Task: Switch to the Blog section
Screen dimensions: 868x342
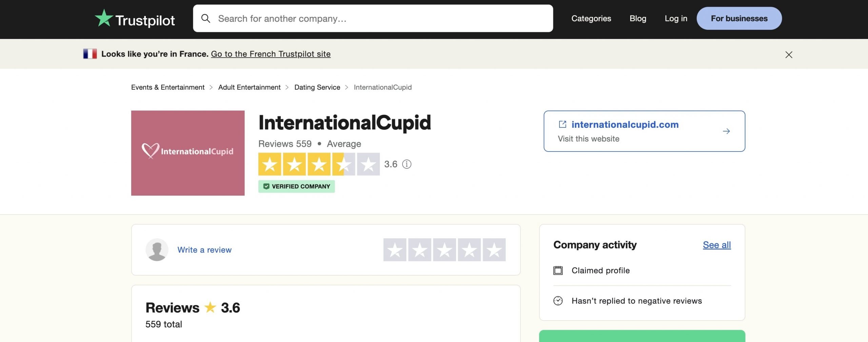Action: [638, 19]
